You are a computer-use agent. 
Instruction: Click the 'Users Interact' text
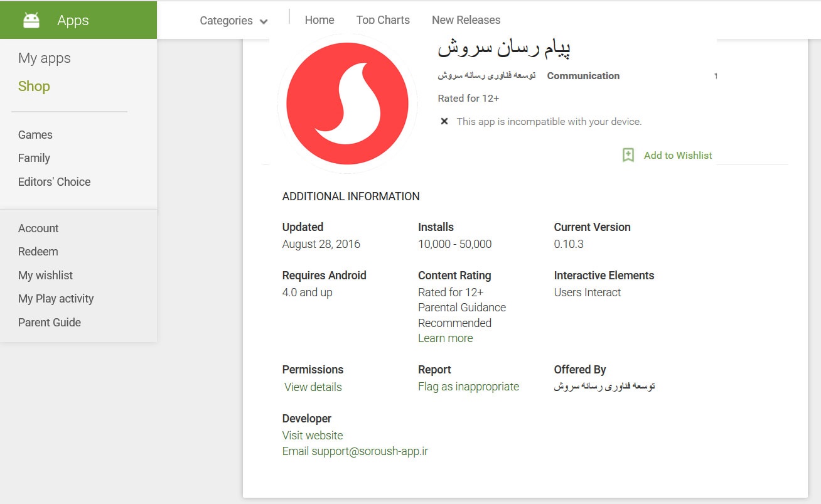point(588,292)
